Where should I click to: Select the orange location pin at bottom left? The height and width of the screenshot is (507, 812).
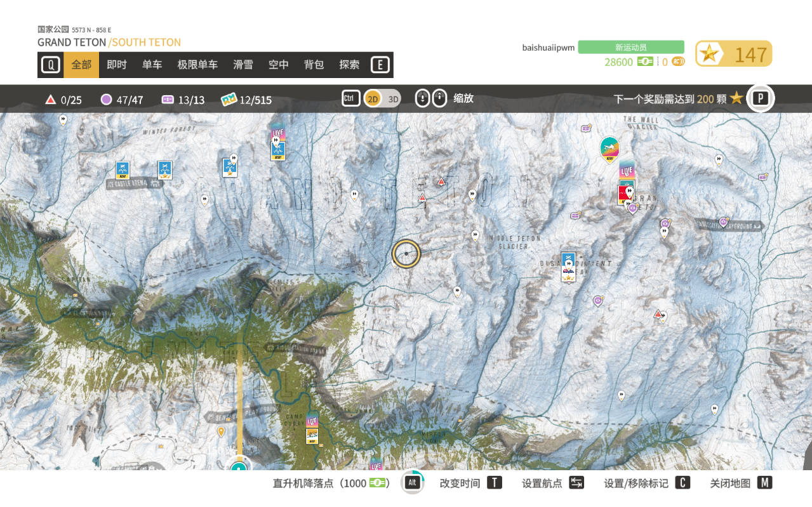click(x=221, y=432)
